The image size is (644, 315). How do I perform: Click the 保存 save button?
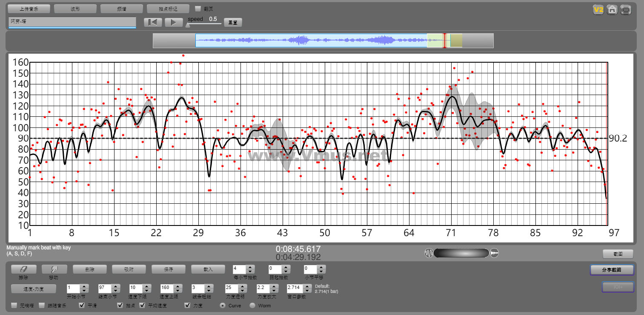[169, 269]
